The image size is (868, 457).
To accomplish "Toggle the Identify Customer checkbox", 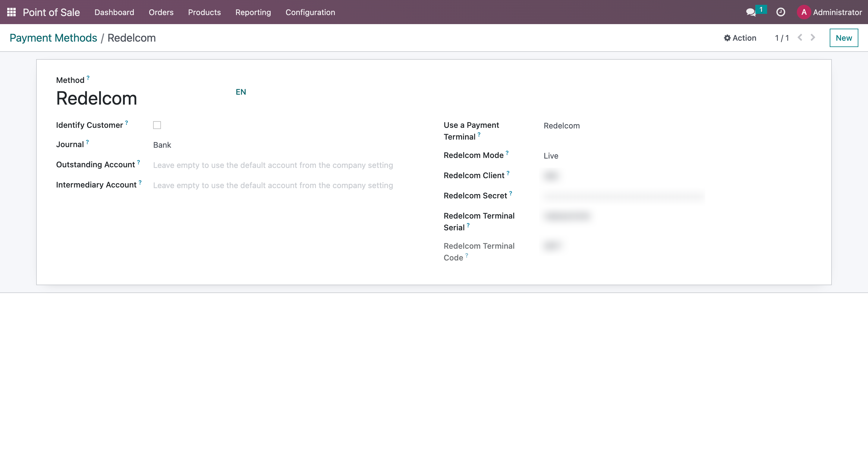I will (157, 125).
